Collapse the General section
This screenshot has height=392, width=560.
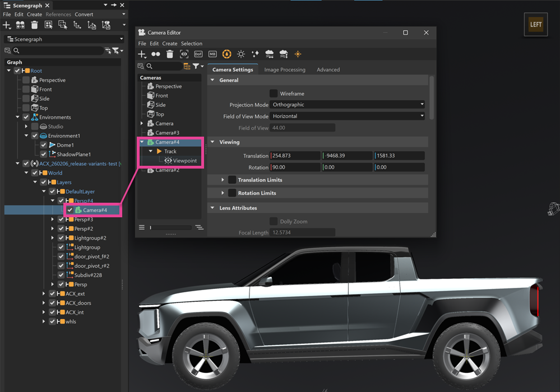click(212, 80)
